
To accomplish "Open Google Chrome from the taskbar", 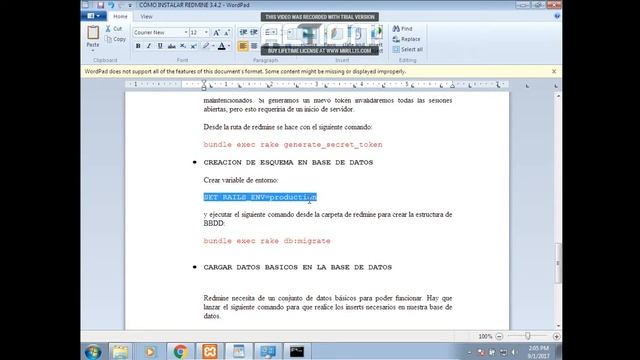I will coord(180,351).
